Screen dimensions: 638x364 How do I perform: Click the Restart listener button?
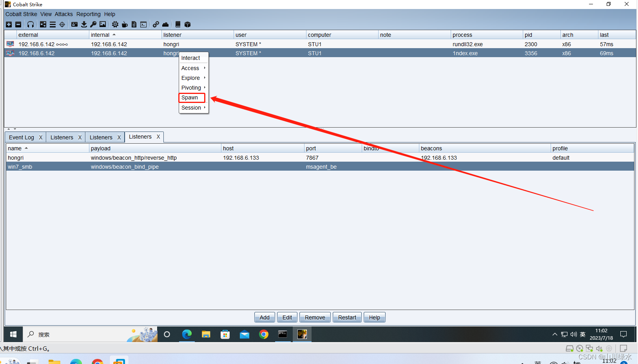[x=347, y=317]
